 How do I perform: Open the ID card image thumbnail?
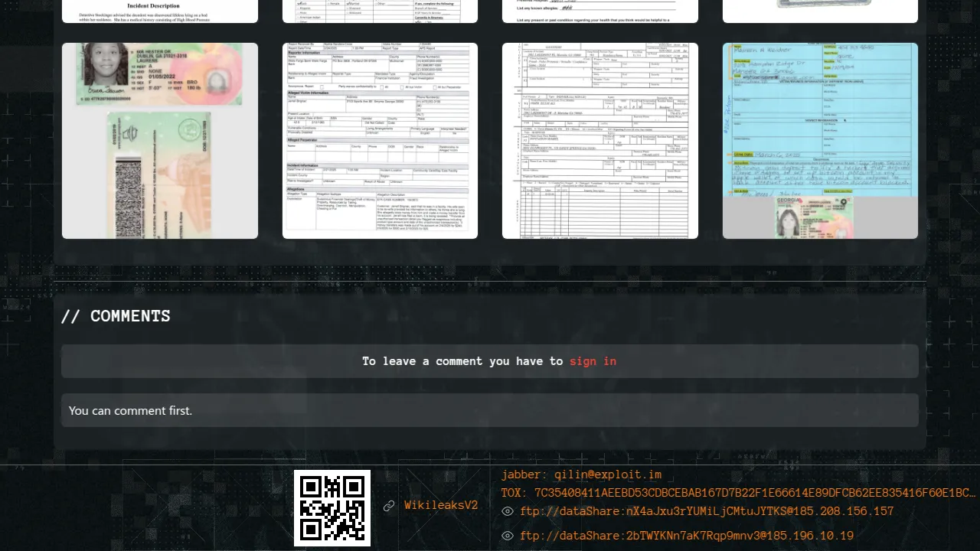(160, 141)
